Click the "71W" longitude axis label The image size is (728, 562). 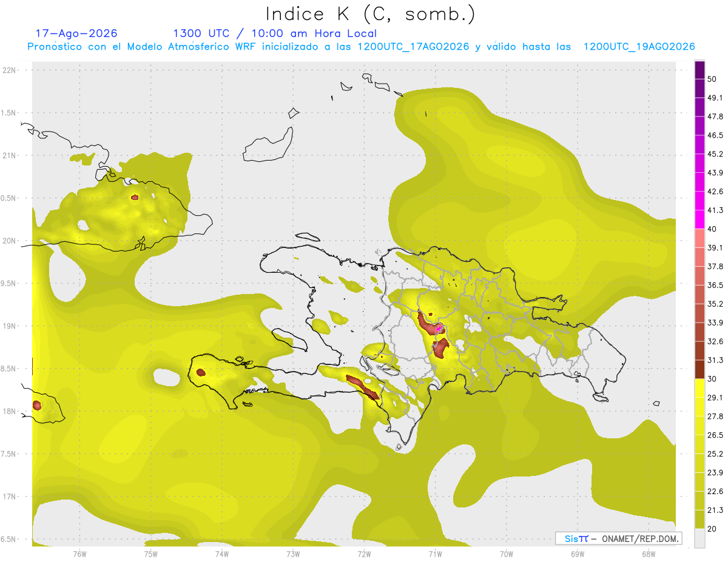click(x=435, y=554)
